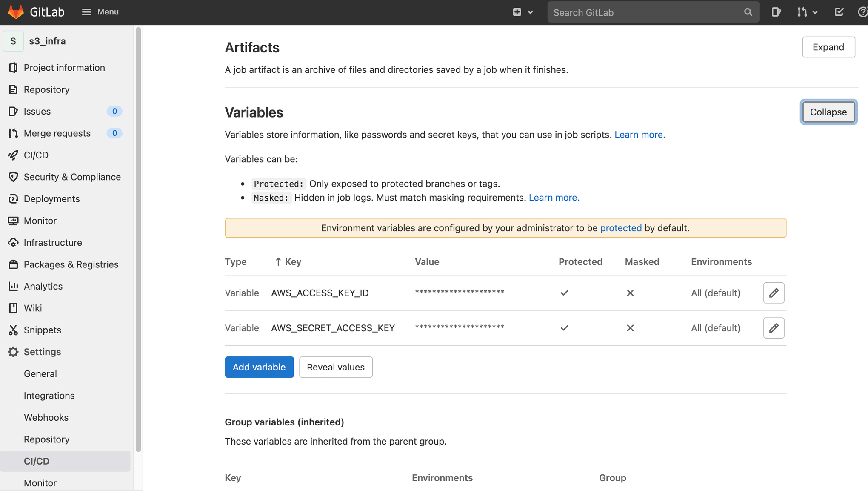
Task: Click the CI/CD icon in sidebar
Action: [13, 155]
